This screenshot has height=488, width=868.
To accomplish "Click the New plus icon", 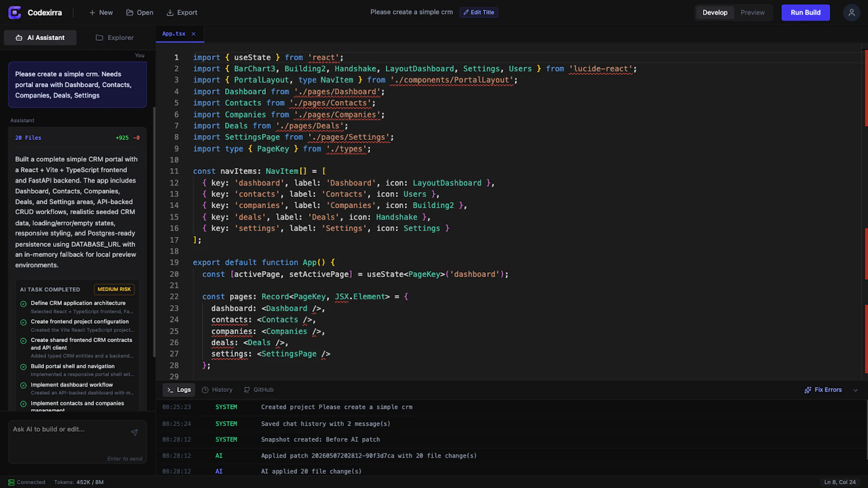I will 92,12.
